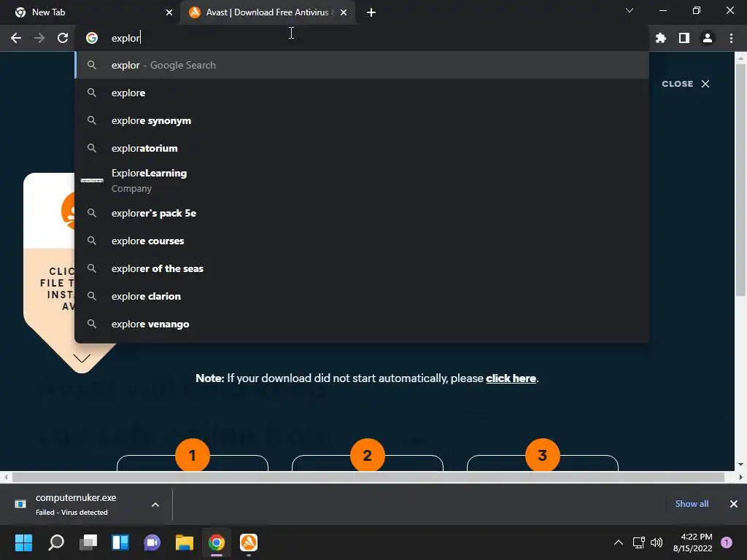Choose the 'explore venango' suggestion
The height and width of the screenshot is (560, 747).
coord(362,324)
